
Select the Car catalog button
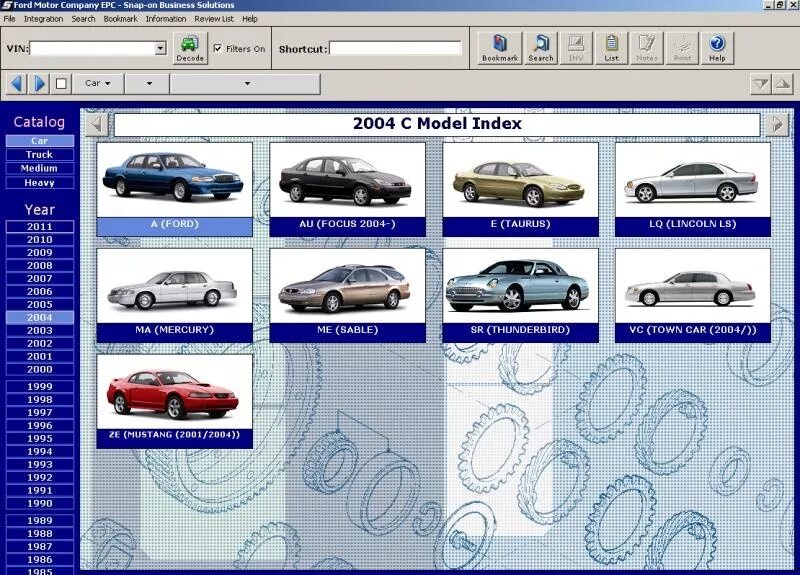click(40, 141)
